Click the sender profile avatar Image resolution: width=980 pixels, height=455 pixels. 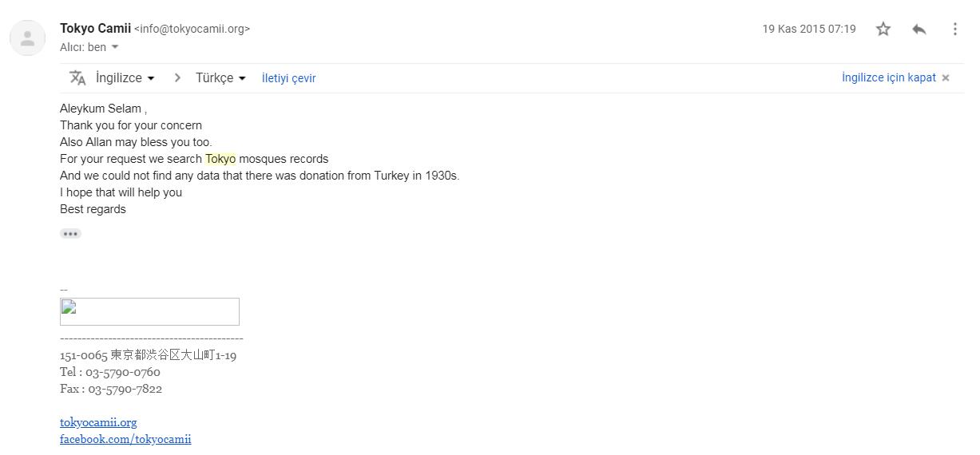(27, 38)
